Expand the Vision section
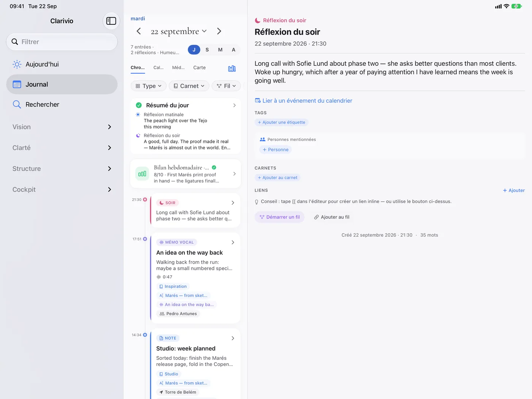The image size is (532, 399). coord(62,127)
